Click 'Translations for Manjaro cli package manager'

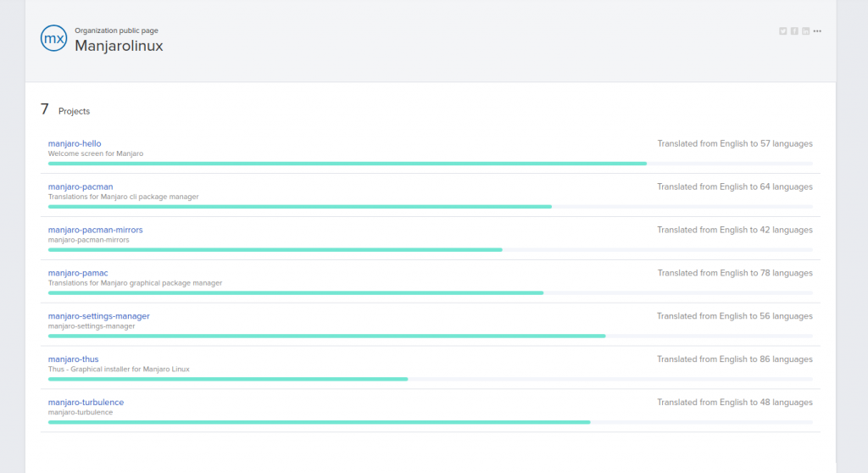[124, 197]
